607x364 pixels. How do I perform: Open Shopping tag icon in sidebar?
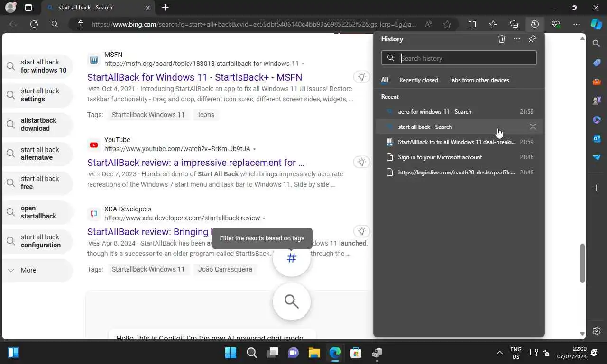(x=597, y=63)
